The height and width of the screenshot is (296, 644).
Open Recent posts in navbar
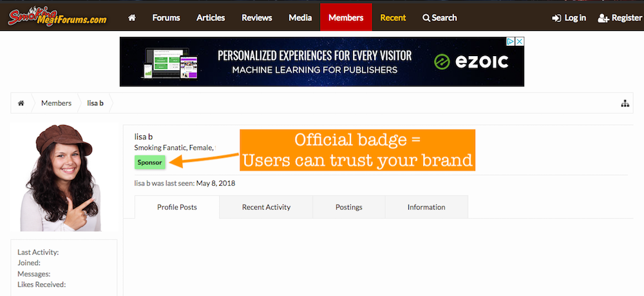[x=393, y=17]
